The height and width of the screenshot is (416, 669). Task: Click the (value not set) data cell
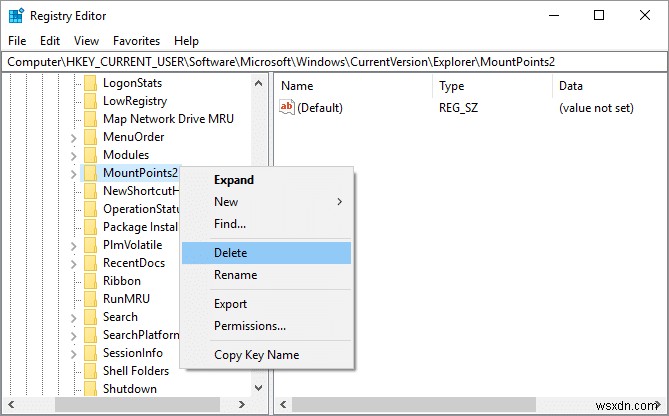coord(596,108)
